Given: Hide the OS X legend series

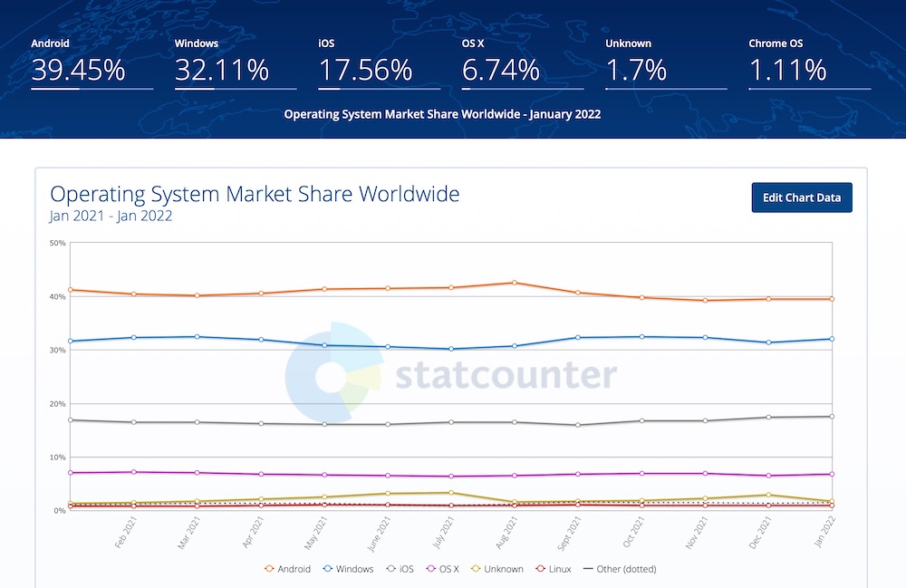Looking at the screenshot, I should click(443, 569).
